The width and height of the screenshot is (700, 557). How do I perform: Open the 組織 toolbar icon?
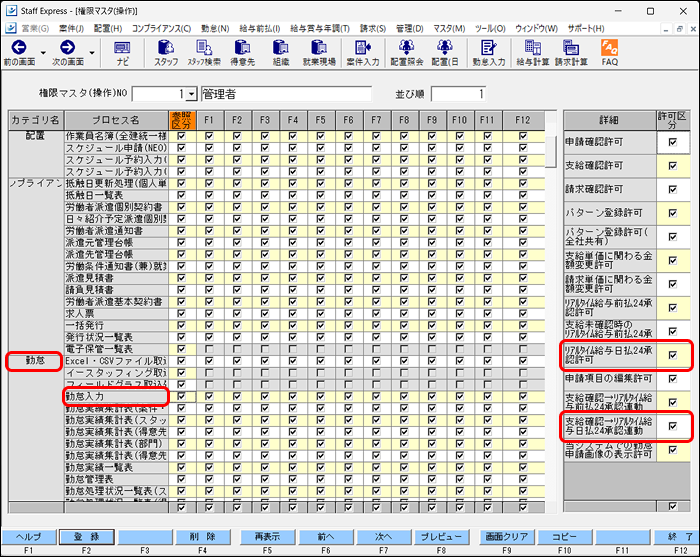click(x=281, y=53)
